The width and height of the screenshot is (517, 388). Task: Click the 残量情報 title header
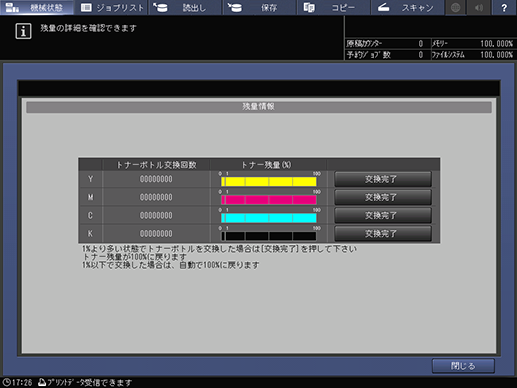[259, 107]
